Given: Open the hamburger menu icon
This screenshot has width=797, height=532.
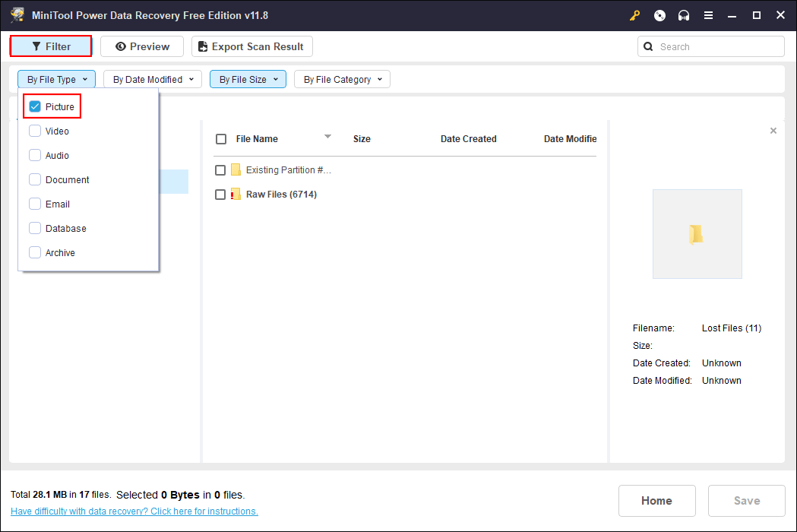Looking at the screenshot, I should [708, 15].
